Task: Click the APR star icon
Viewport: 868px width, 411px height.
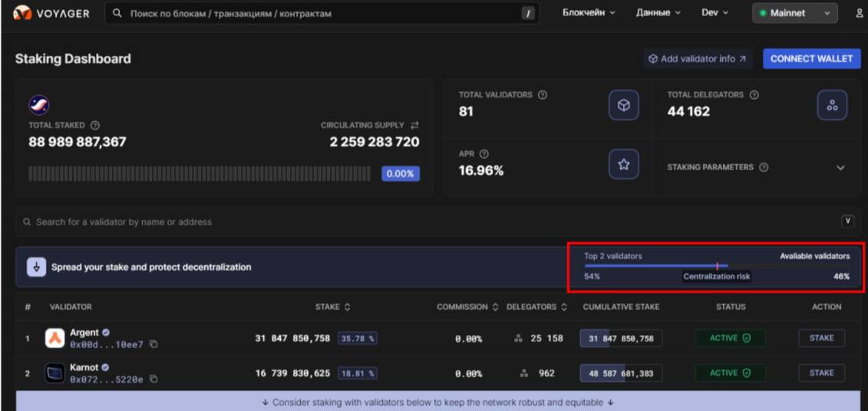Action: (x=623, y=164)
